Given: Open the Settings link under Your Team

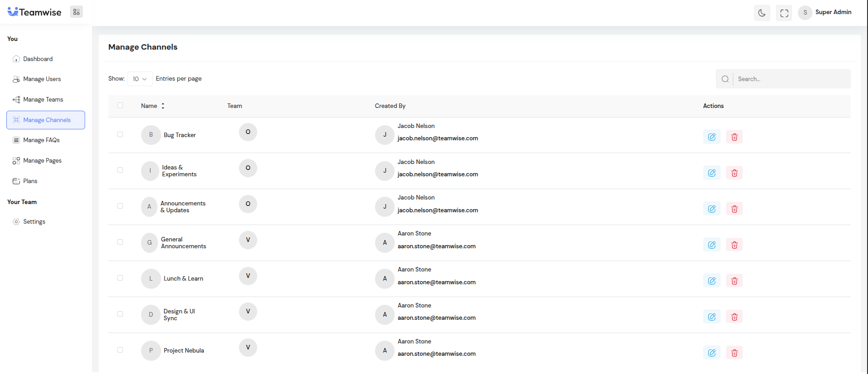Looking at the screenshot, I should 34,222.
